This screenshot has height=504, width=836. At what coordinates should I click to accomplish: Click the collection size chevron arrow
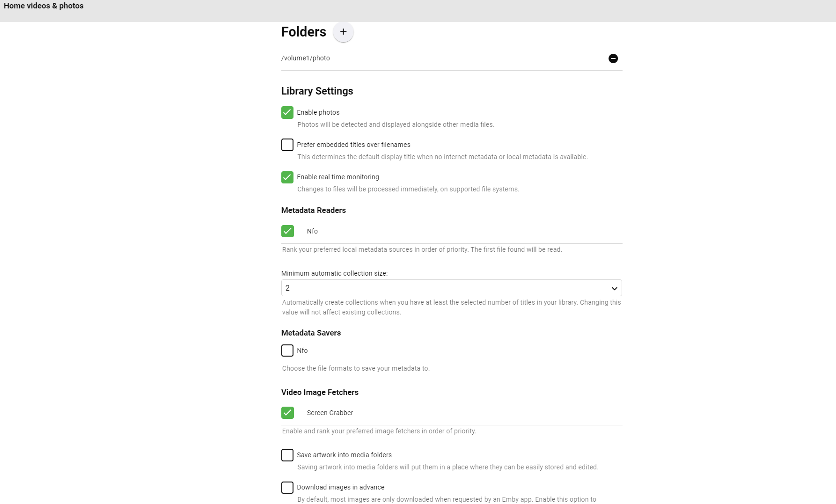614,288
